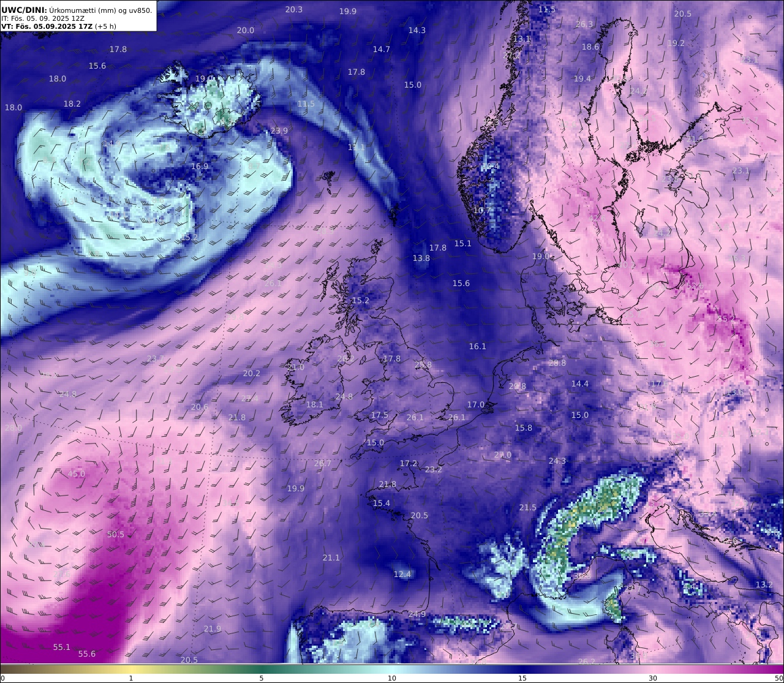Image resolution: width=784 pixels, height=683 pixels.
Task: Click the UWC/DINI title line in header
Action: (77, 10)
